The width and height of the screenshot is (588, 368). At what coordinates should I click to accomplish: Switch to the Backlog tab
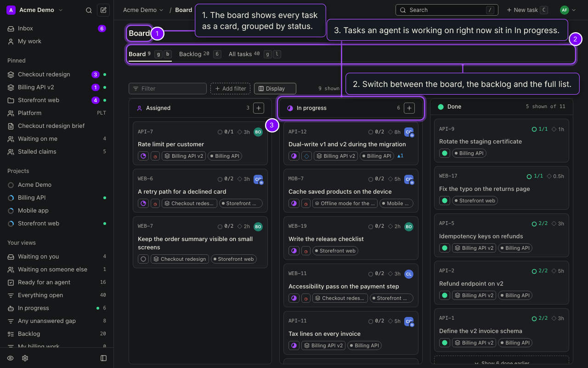pyautogui.click(x=200, y=54)
